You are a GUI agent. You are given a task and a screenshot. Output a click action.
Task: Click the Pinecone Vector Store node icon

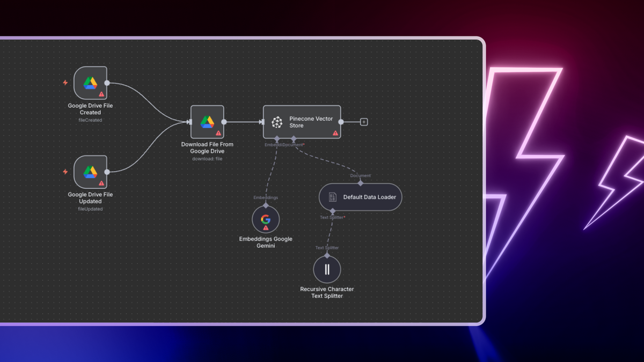pos(277,122)
